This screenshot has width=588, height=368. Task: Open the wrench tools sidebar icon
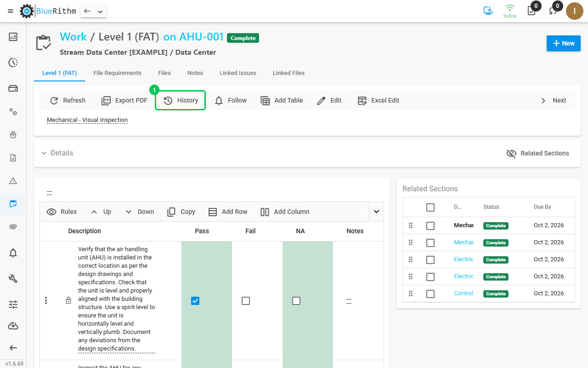(13, 278)
